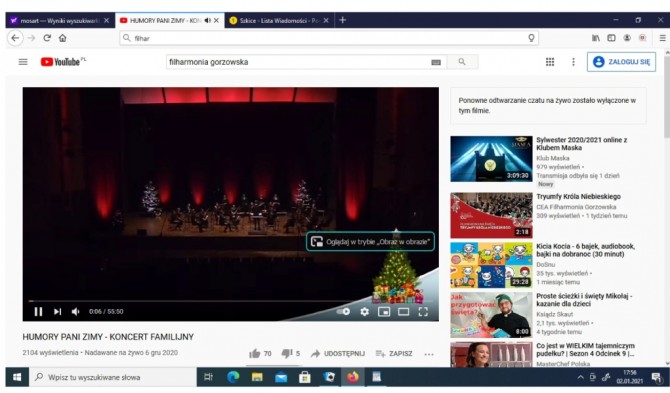Click the ZALOGUJ SIĘ sign-in button
670x393 pixels.
[x=621, y=62]
